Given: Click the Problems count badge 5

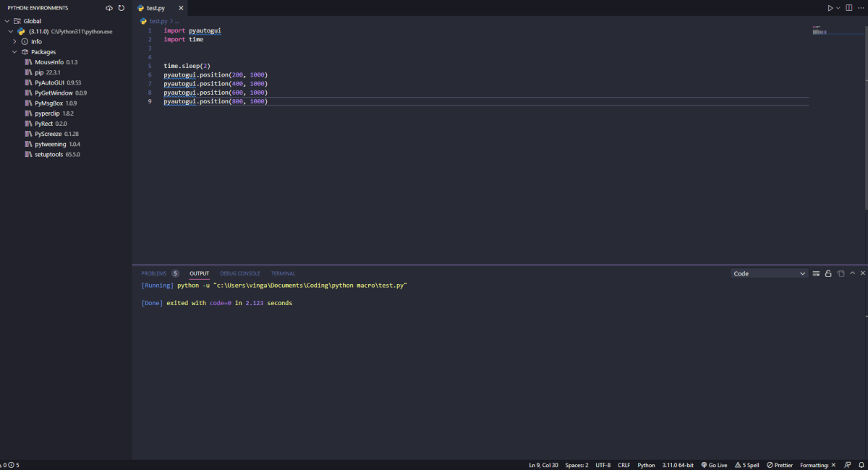Looking at the screenshot, I should point(175,273).
